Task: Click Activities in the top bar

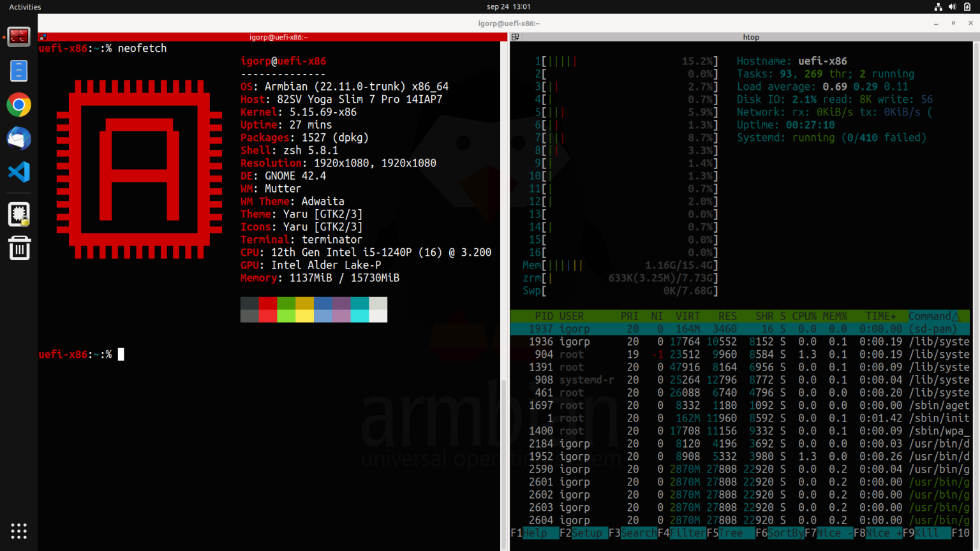Action: pos(24,7)
